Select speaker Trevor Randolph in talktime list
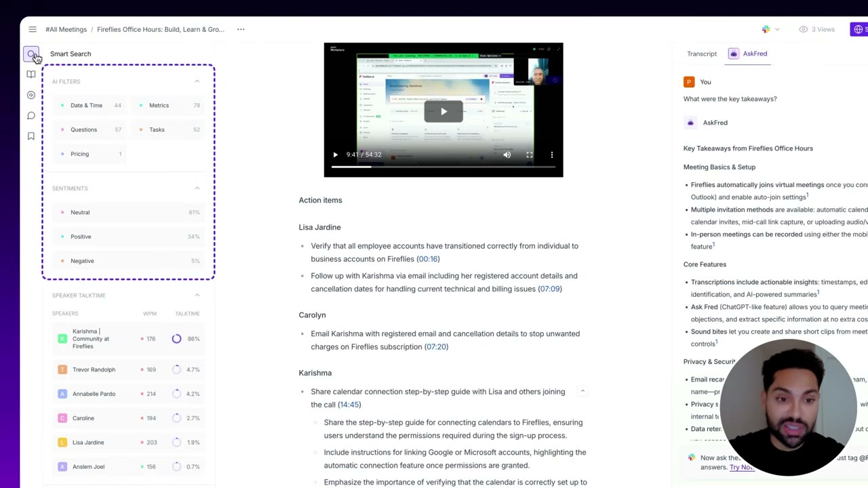The height and width of the screenshot is (488, 868). 128,369
